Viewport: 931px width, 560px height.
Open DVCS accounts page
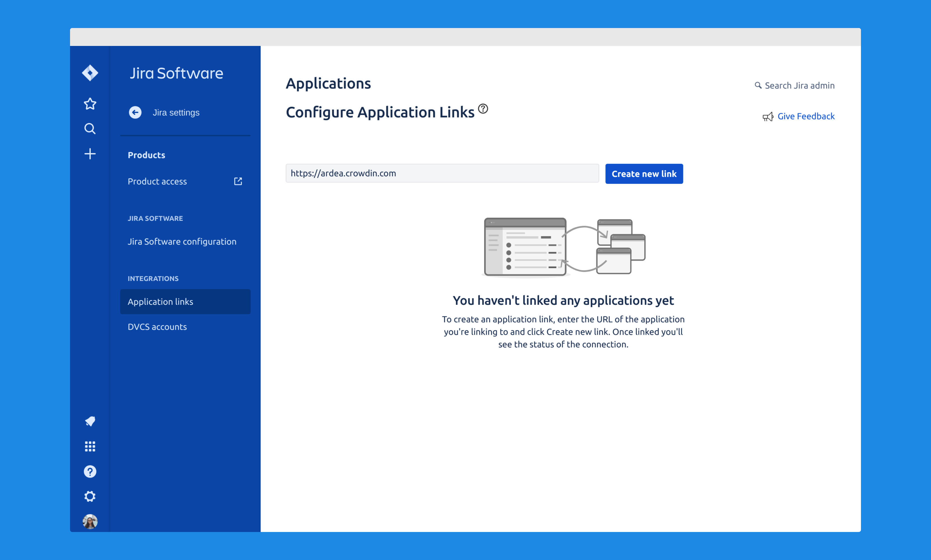[x=157, y=327]
